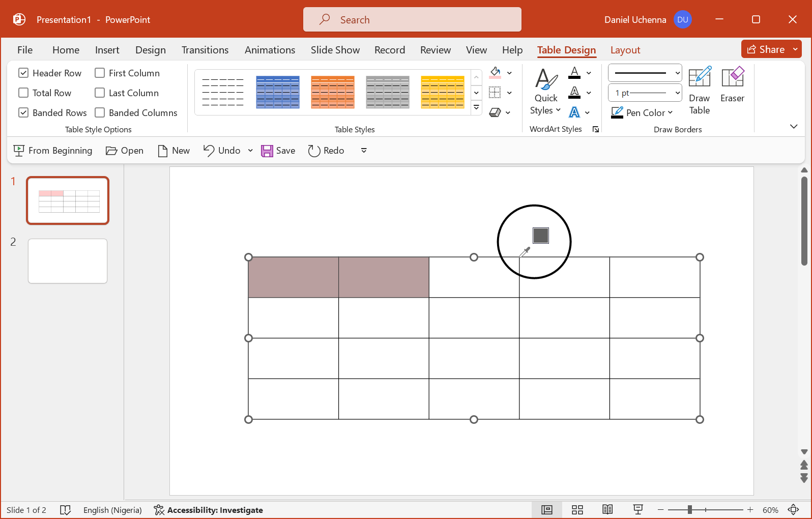This screenshot has width=812, height=519.
Task: Open the Layout ribbon tab
Action: (x=625, y=50)
